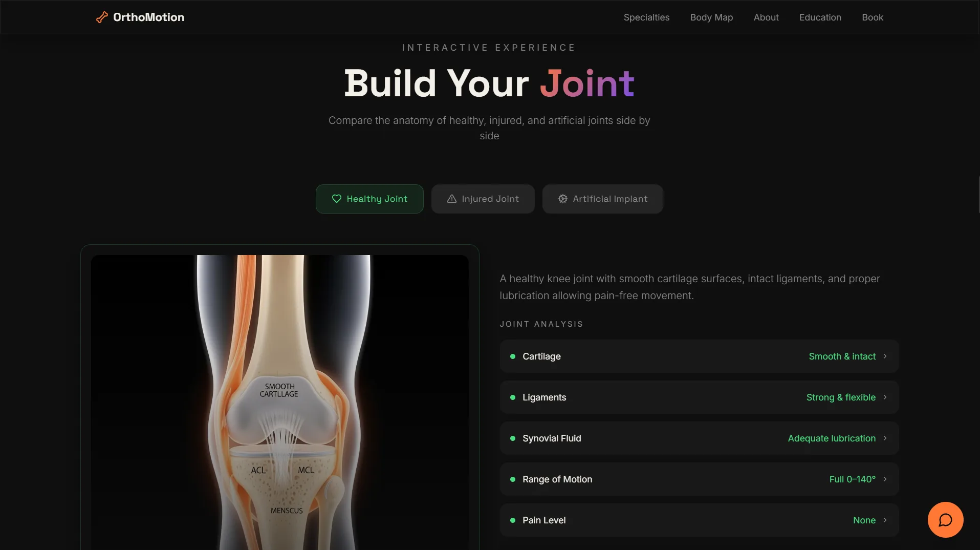
Task: Go to Body Map in navigation
Action: (711, 17)
